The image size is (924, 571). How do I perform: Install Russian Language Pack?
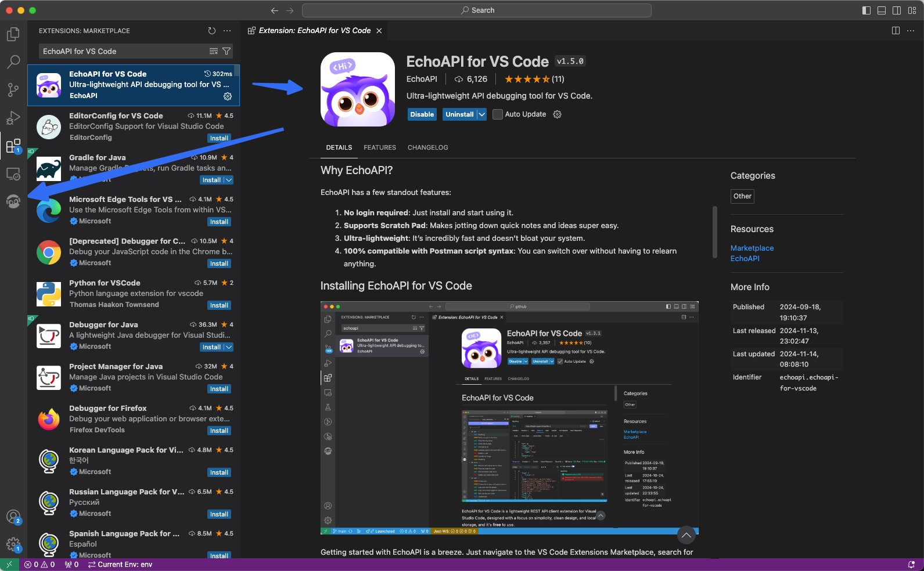click(219, 514)
